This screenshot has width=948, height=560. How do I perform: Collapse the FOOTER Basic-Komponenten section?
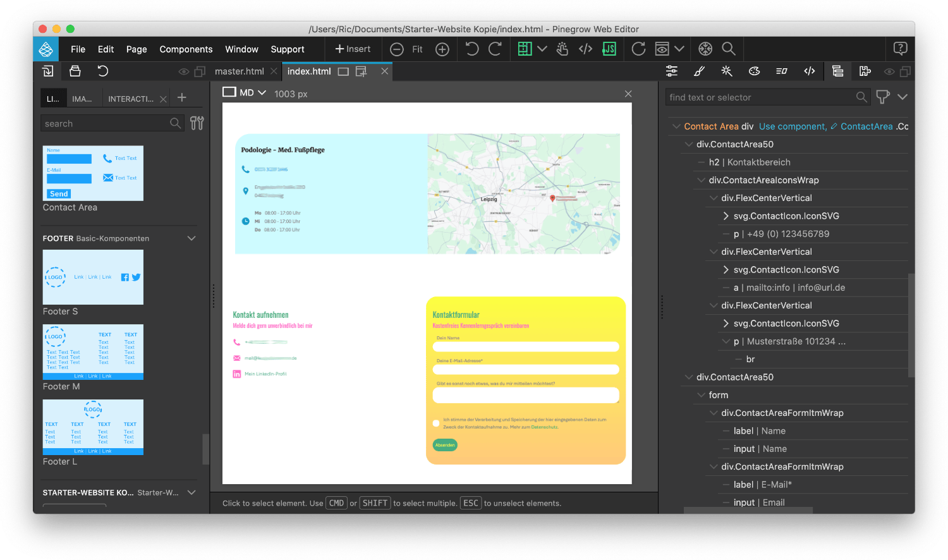tap(191, 238)
